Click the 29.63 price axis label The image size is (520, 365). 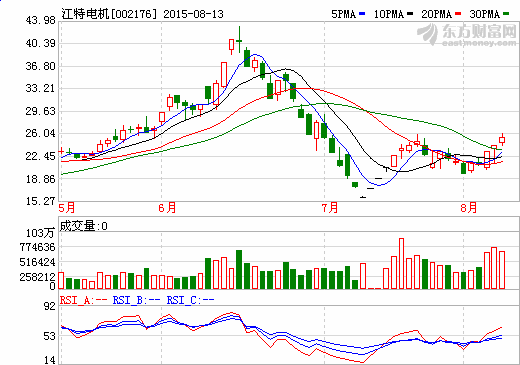tap(41, 111)
